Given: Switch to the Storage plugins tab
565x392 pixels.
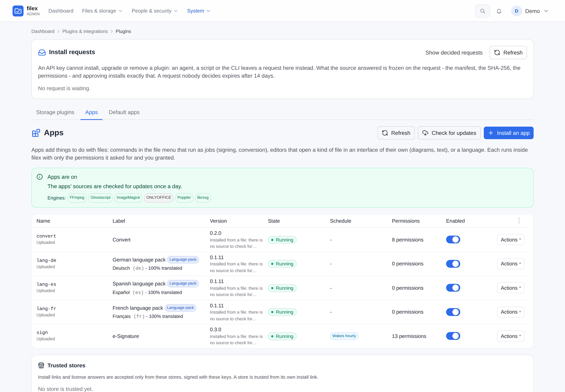Looking at the screenshot, I should (55, 112).
